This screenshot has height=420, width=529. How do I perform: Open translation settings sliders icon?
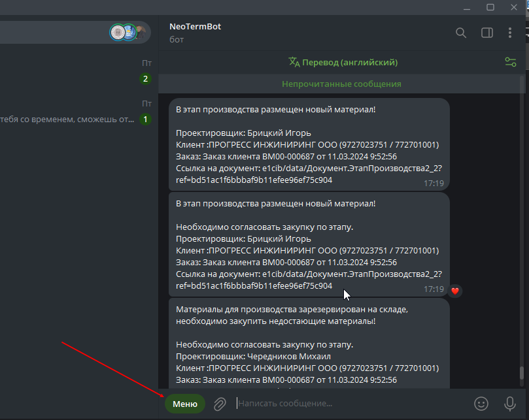511,62
